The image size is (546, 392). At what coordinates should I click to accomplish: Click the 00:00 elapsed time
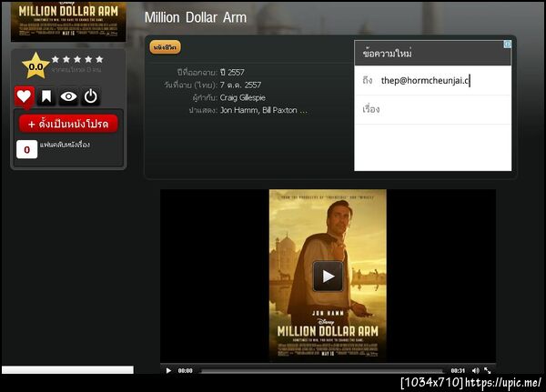(x=186, y=371)
